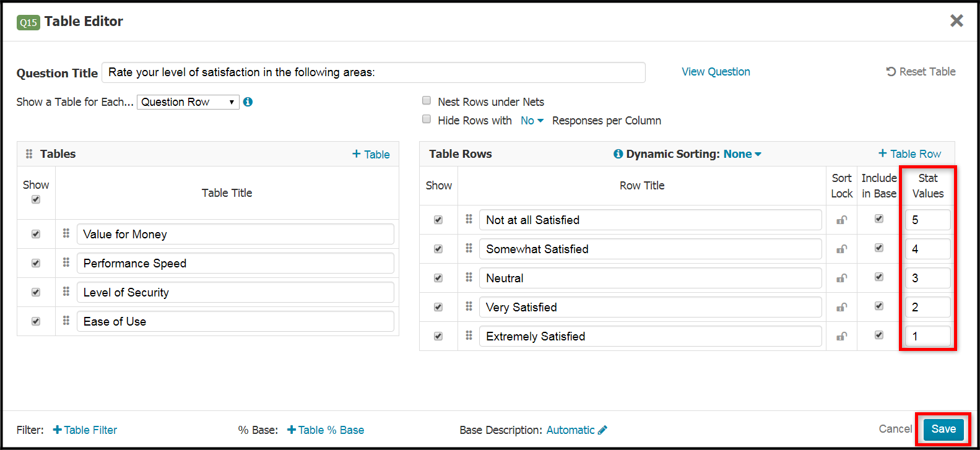Add a Table % Base
980x450 pixels.
click(326, 430)
